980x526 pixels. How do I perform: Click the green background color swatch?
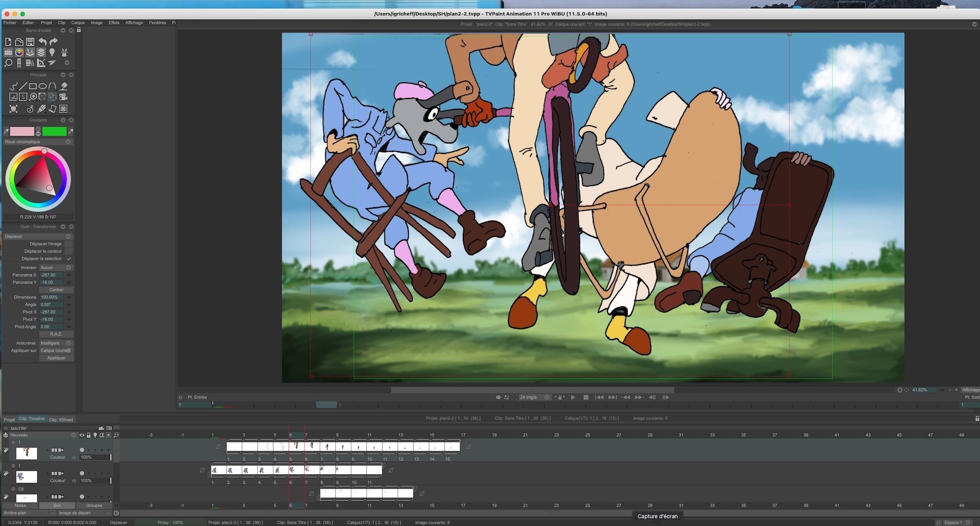point(54,132)
